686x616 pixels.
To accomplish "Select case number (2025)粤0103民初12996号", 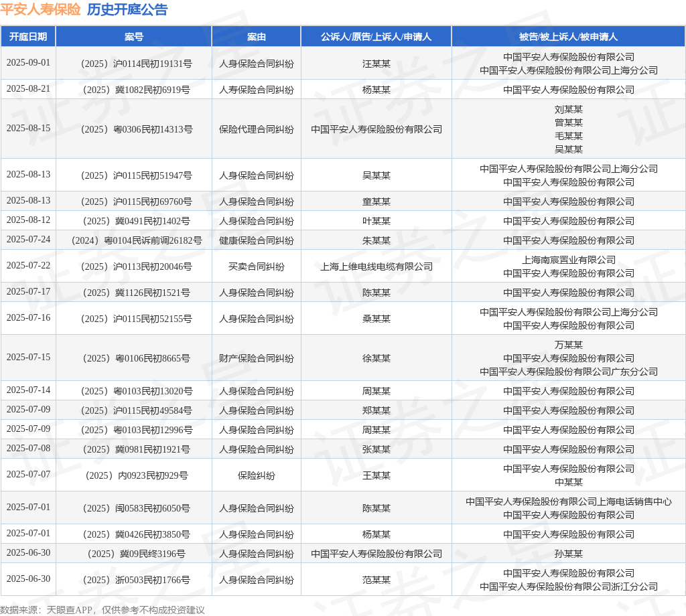I will point(137,430).
